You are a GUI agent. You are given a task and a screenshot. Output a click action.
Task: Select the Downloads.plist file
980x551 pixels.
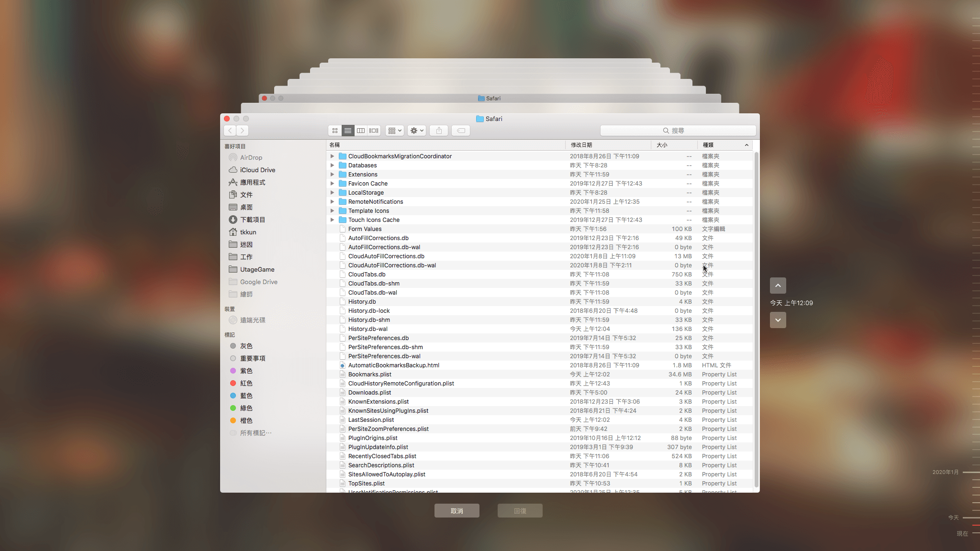(539, 393)
